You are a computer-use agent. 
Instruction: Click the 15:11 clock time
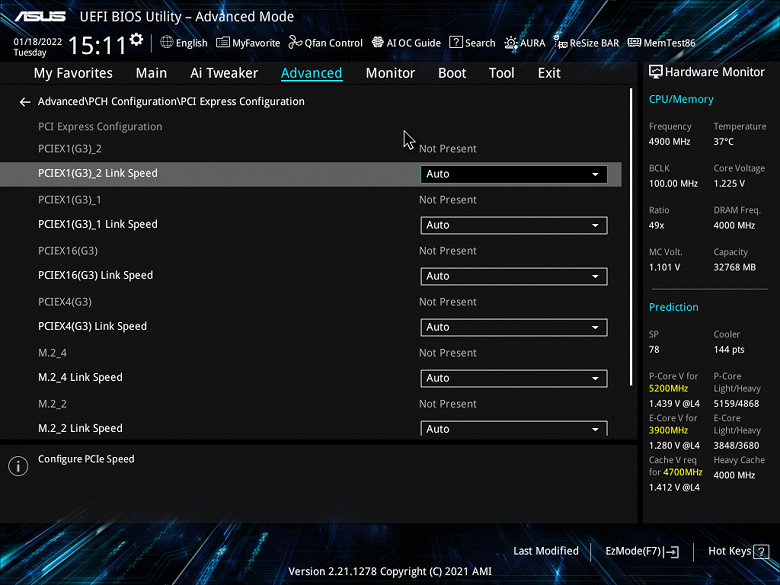click(97, 46)
